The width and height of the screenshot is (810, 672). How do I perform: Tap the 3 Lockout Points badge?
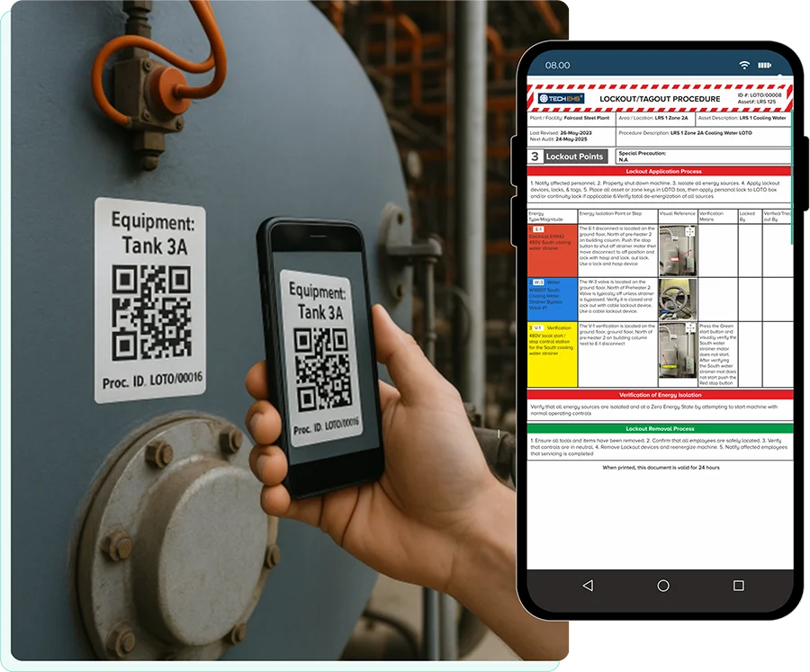(x=567, y=157)
